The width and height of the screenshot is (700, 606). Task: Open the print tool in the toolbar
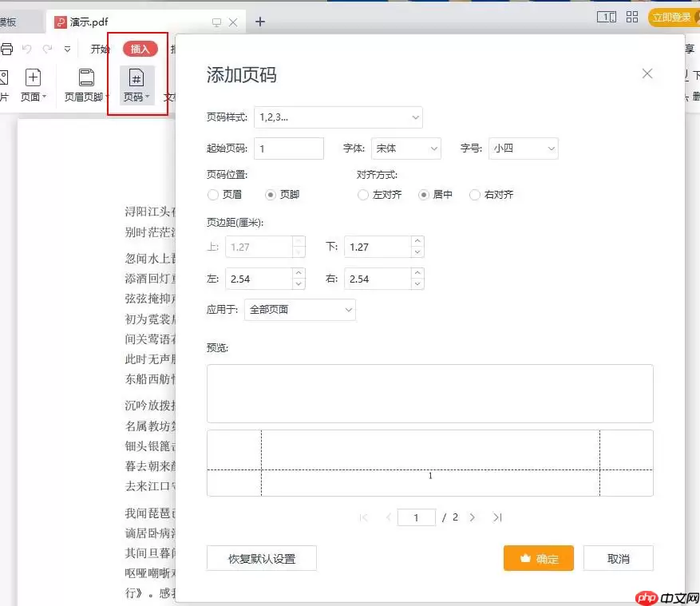[x=7, y=50]
